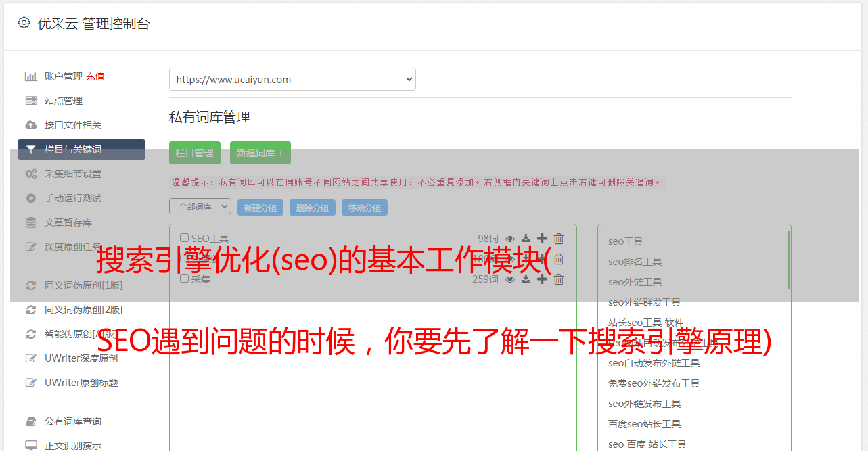868x451 pixels.
Task: Click the '98词' count in SEO工具 row
Action: click(x=488, y=239)
